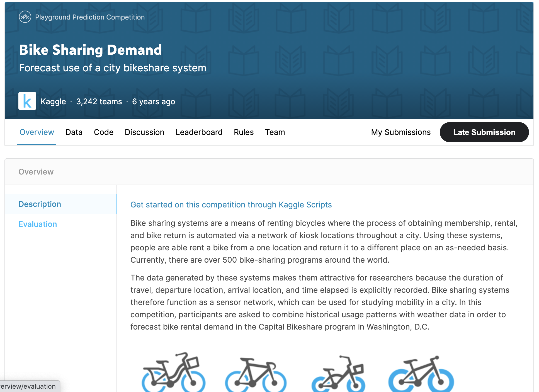
Task: Open the Overview tab
Action: (x=37, y=132)
